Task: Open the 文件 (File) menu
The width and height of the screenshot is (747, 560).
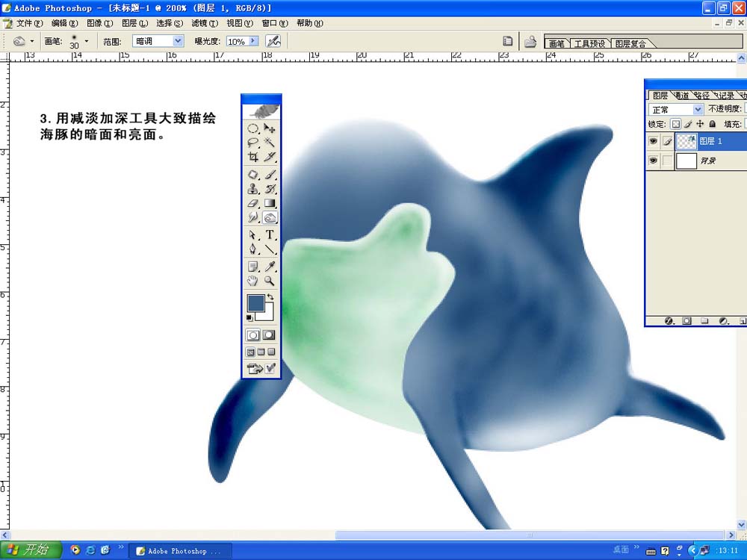Action: tap(29, 23)
